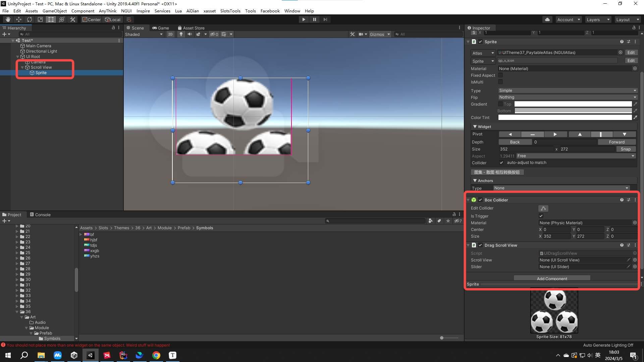Image resolution: width=644 pixels, height=362 pixels.
Task: Toggle scene grid visibility icon
Action: click(224, 34)
